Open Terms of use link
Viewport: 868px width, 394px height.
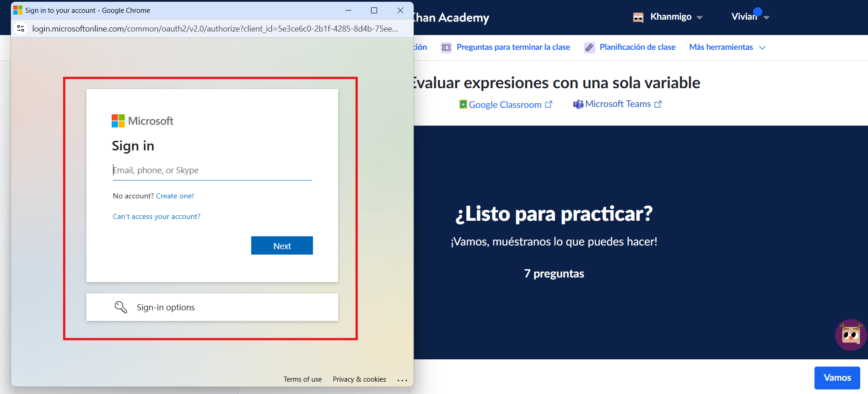pyautogui.click(x=302, y=379)
